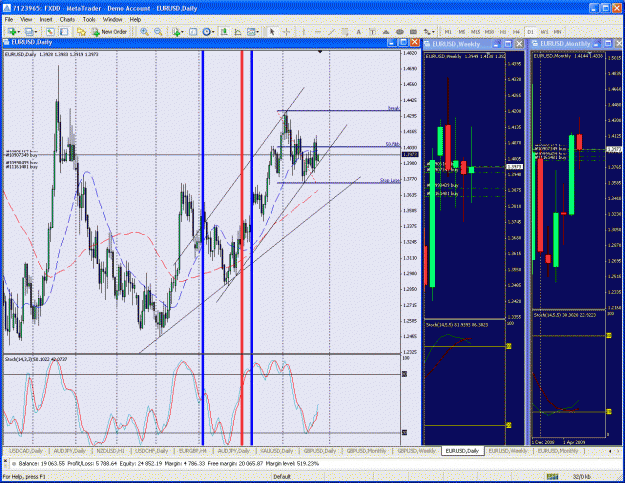Image resolution: width=625 pixels, height=483 pixels.
Task: Toggle the Data Window panel icon
Action: tap(64, 32)
